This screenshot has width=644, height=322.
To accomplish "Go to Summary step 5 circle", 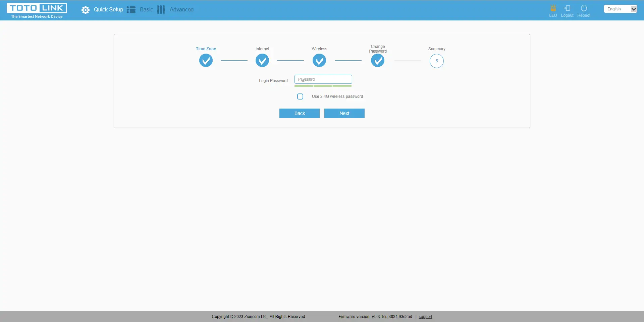I will pos(437,61).
